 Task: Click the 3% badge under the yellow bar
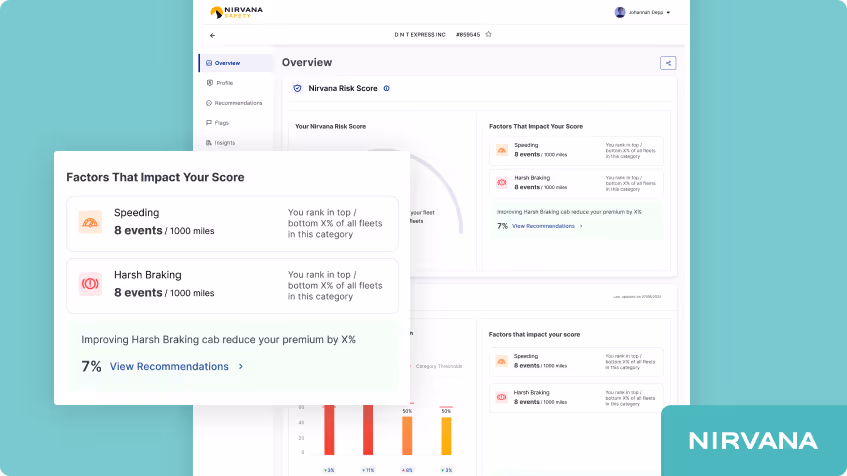click(446, 470)
